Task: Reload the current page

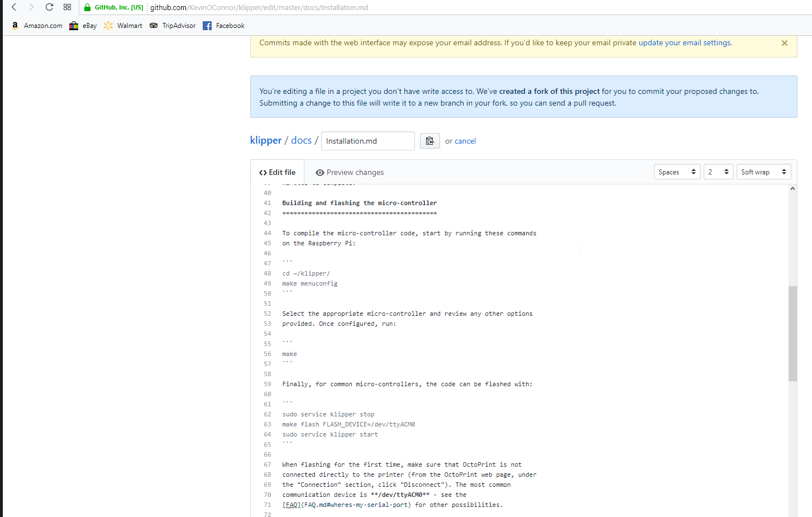Action: pos(49,7)
